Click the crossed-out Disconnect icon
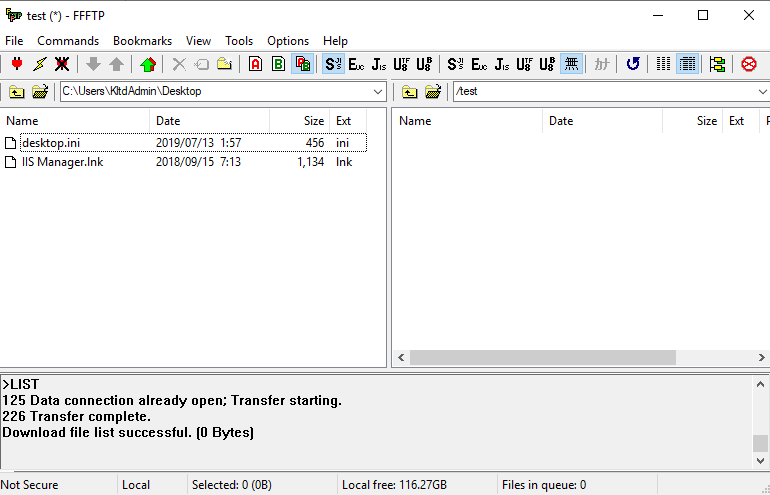 tap(62, 64)
